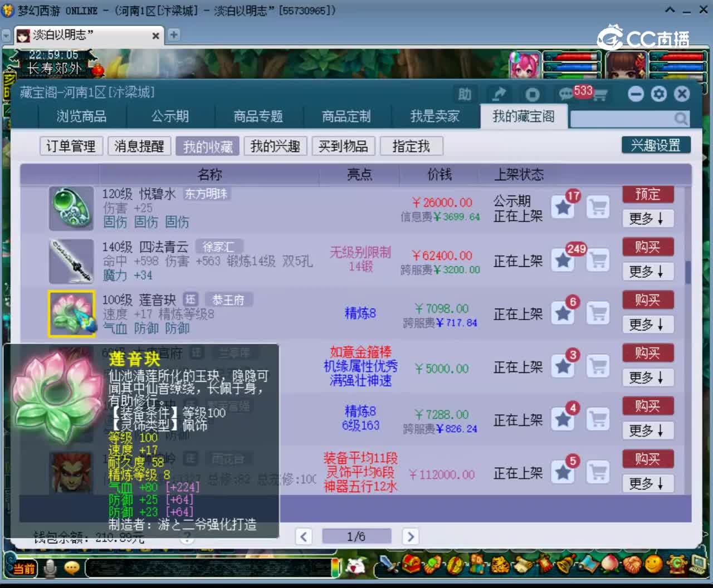Click 购买 for the ¥5000.00 item
Viewport: 713px width, 588px height.
pyautogui.click(x=647, y=353)
